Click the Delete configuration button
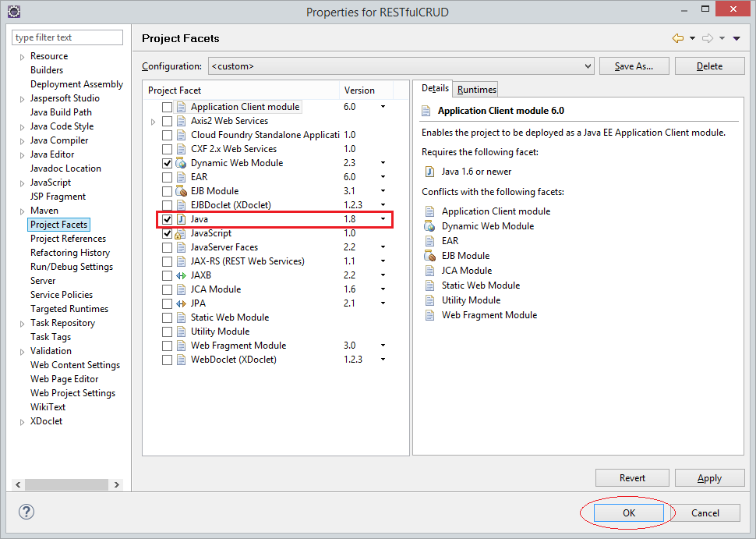756x539 pixels. click(x=710, y=66)
